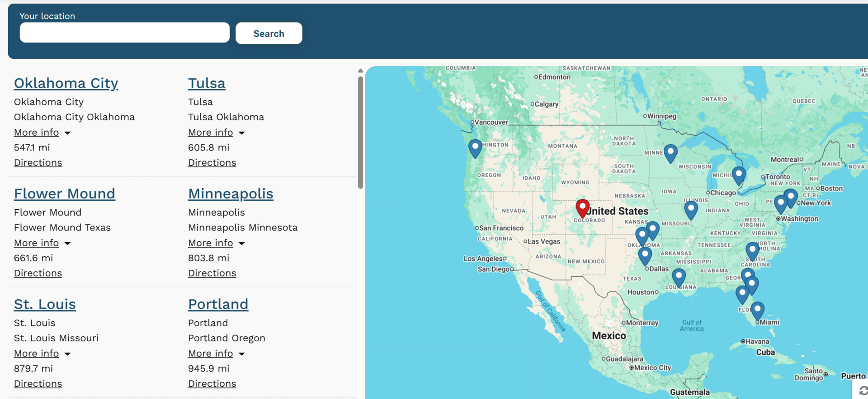Click the Las Vegas label on the map
Viewport: 868px width, 399px height.
pos(544,241)
